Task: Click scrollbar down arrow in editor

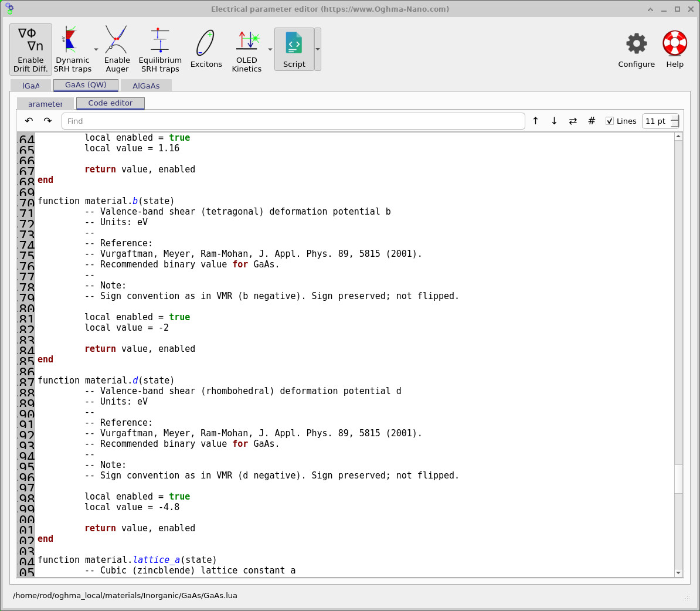Action: (x=678, y=572)
